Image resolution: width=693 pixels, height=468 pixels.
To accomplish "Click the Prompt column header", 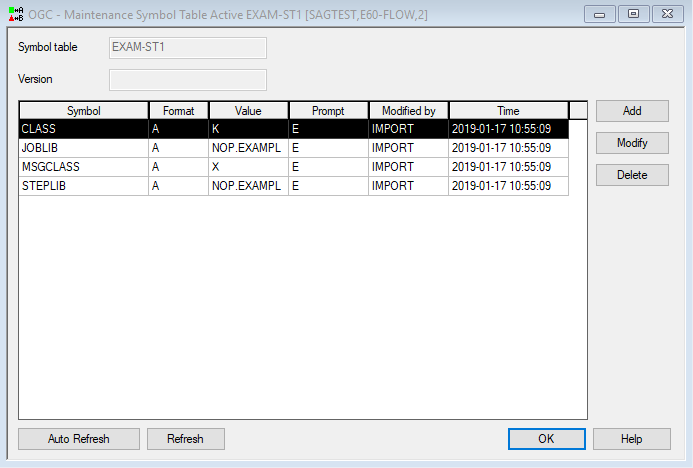I will coord(328,111).
